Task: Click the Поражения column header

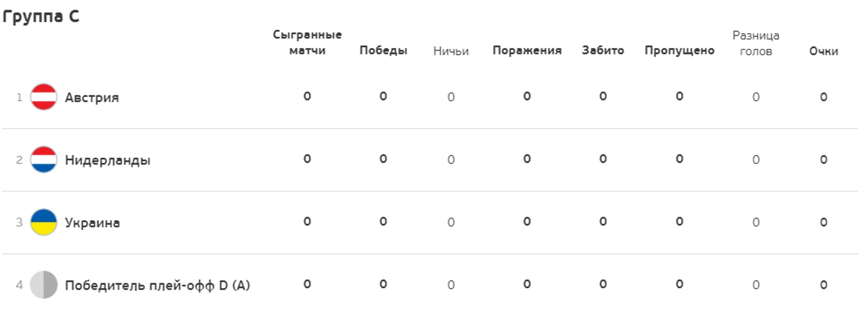Action: [x=527, y=51]
